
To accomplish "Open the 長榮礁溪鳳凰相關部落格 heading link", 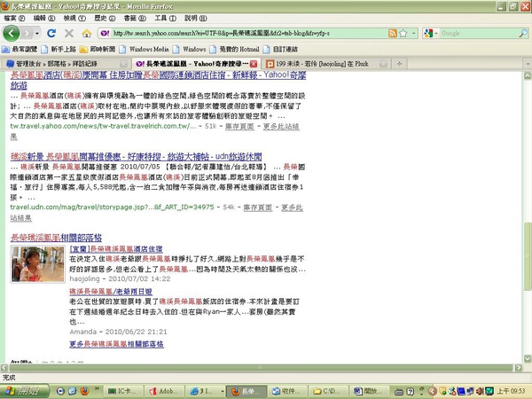I will point(56,238).
